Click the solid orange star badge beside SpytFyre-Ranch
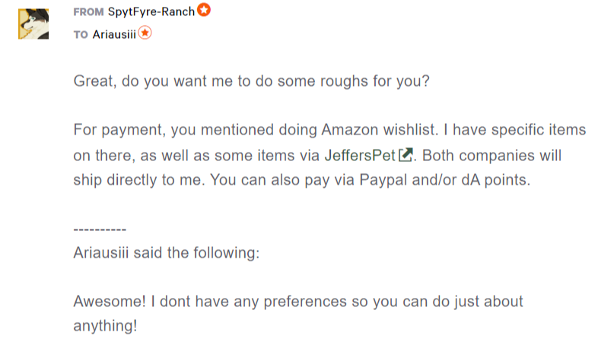The height and width of the screenshot is (364, 598). coord(204,10)
